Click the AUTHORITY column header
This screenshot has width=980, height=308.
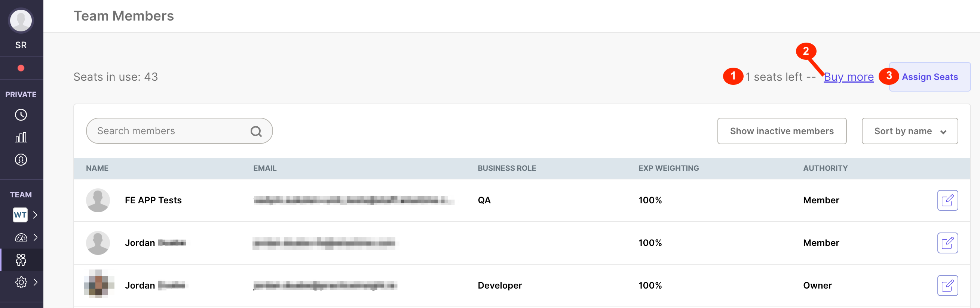(x=825, y=168)
